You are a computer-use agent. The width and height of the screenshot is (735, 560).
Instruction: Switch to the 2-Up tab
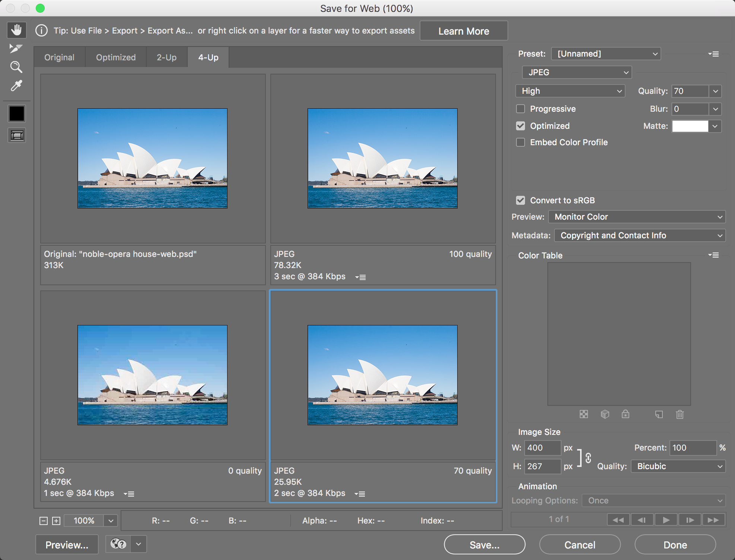166,57
